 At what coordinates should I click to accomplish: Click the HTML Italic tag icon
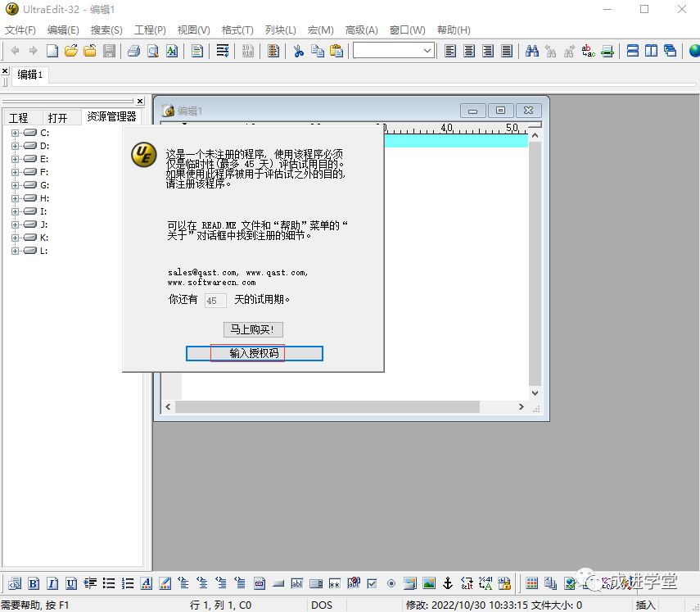(52, 583)
